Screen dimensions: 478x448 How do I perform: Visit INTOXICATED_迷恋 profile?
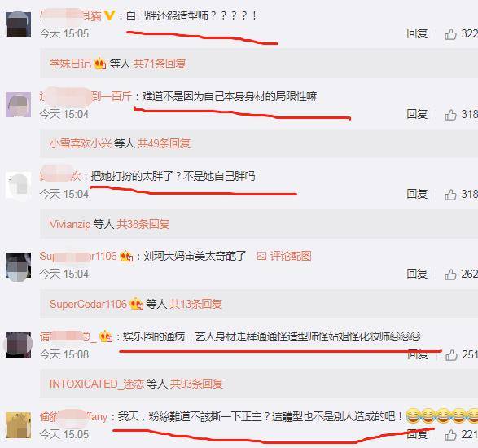tap(97, 384)
